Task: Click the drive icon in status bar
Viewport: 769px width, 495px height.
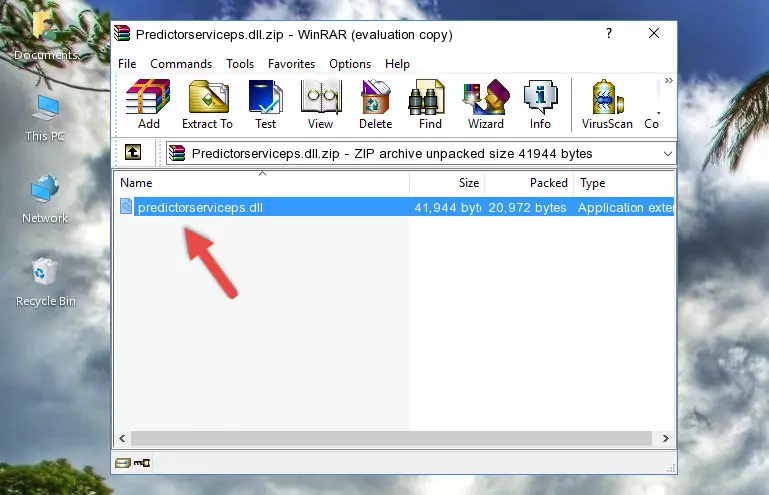Action: pyautogui.click(x=123, y=463)
